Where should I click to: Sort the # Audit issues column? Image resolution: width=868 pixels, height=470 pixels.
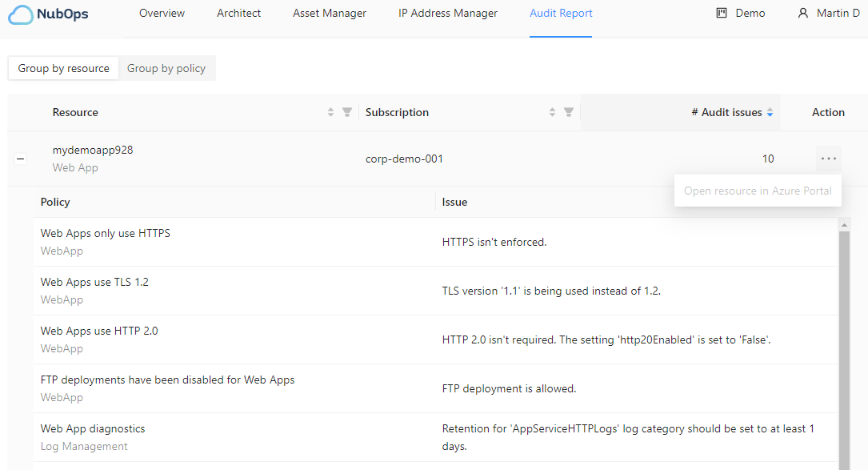click(769, 111)
